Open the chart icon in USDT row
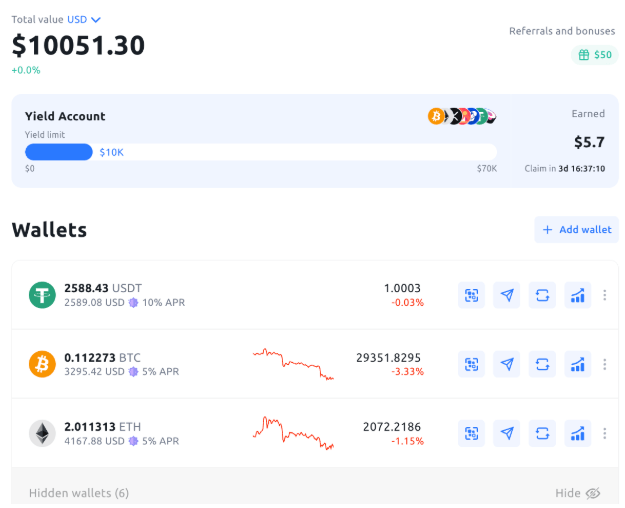Viewport: 625px width, 508px height. point(577,295)
